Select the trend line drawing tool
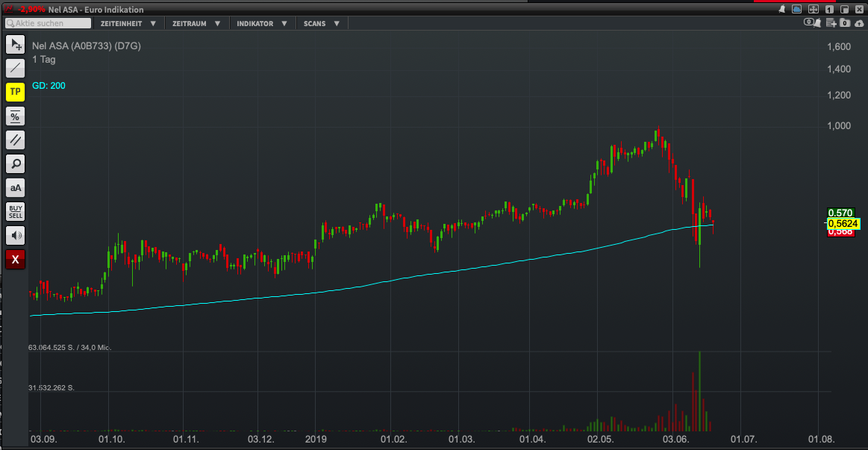 [x=16, y=68]
